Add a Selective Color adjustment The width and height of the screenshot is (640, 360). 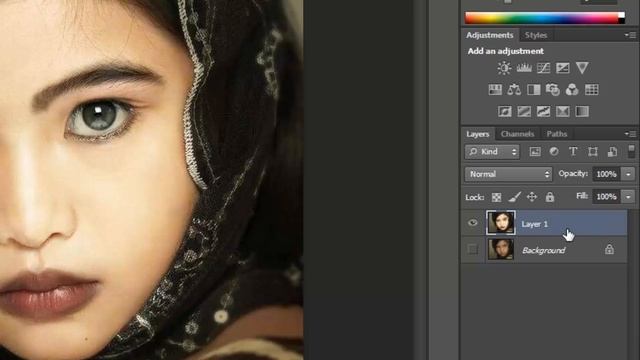point(562,111)
